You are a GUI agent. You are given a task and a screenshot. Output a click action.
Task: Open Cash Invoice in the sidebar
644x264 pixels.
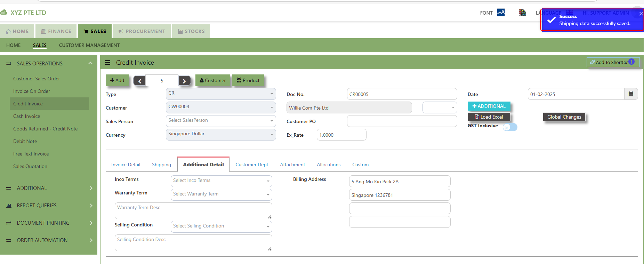click(x=27, y=116)
